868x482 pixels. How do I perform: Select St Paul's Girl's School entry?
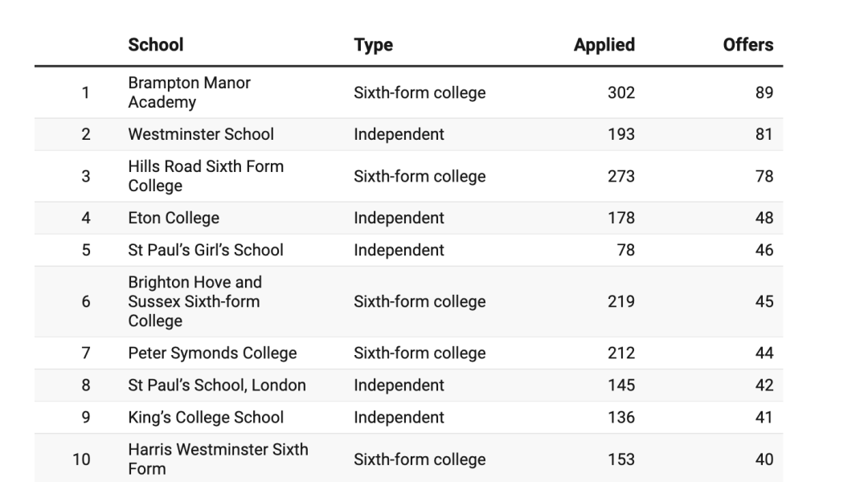pos(206,250)
